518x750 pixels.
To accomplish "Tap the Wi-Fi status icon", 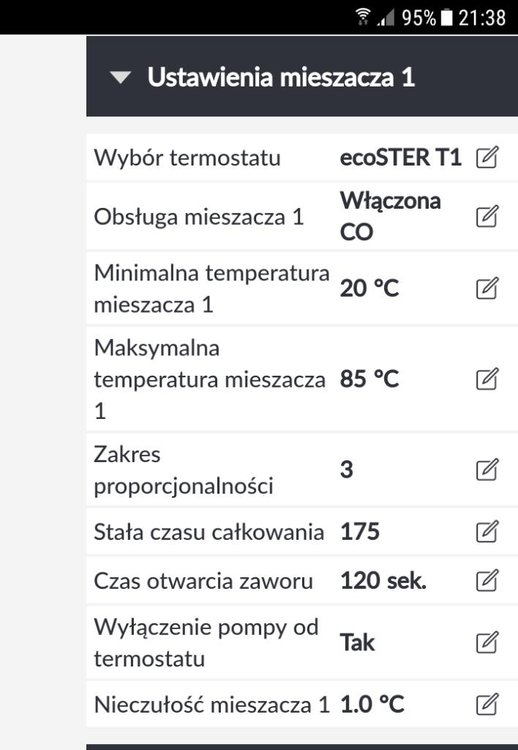I will tap(364, 16).
